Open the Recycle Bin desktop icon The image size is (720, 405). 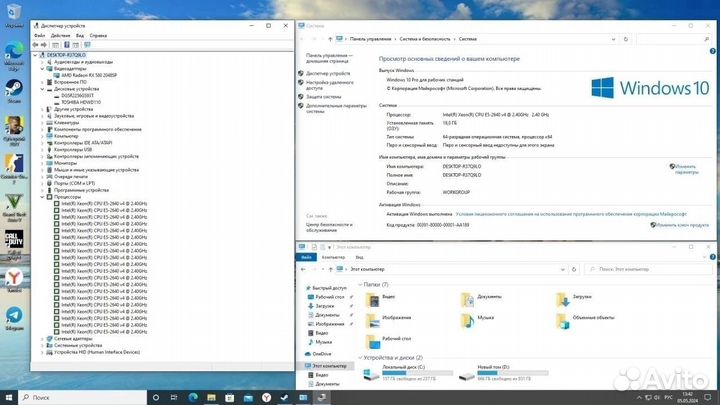[x=14, y=14]
